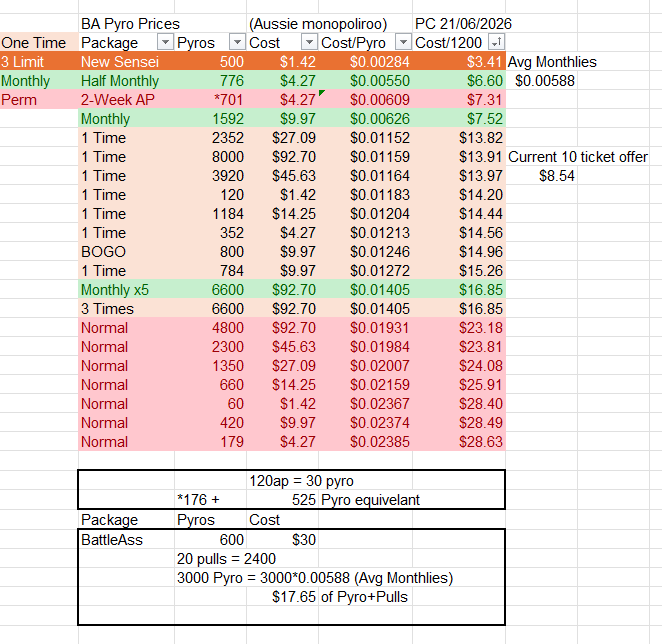Select the 'Pyro equivelant' label cell
The height and width of the screenshot is (644, 662).
click(x=370, y=500)
